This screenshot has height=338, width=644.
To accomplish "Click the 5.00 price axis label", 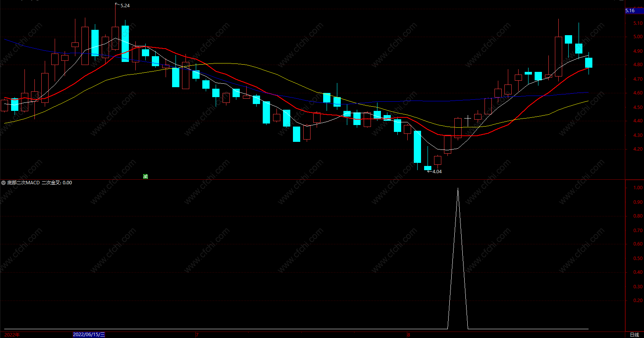I will point(638,37).
